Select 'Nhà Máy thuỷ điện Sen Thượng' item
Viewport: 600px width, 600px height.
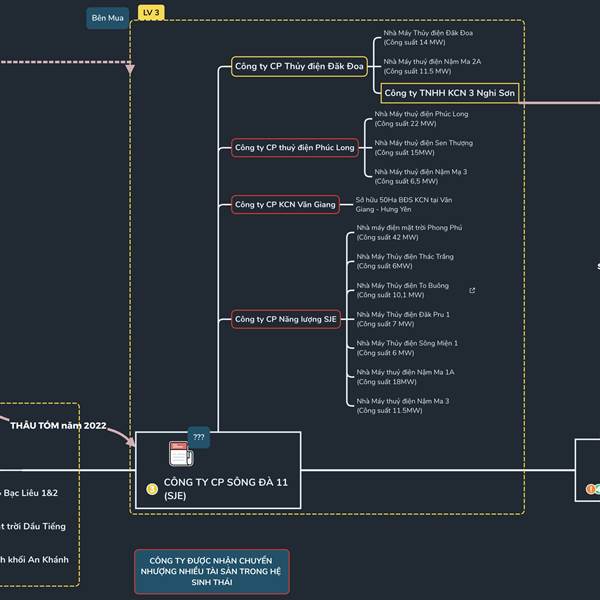[x=423, y=148]
